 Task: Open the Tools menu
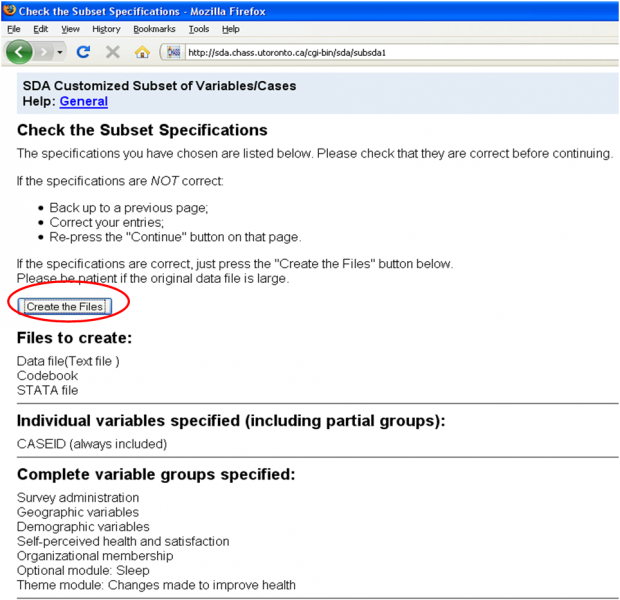pyautogui.click(x=199, y=29)
